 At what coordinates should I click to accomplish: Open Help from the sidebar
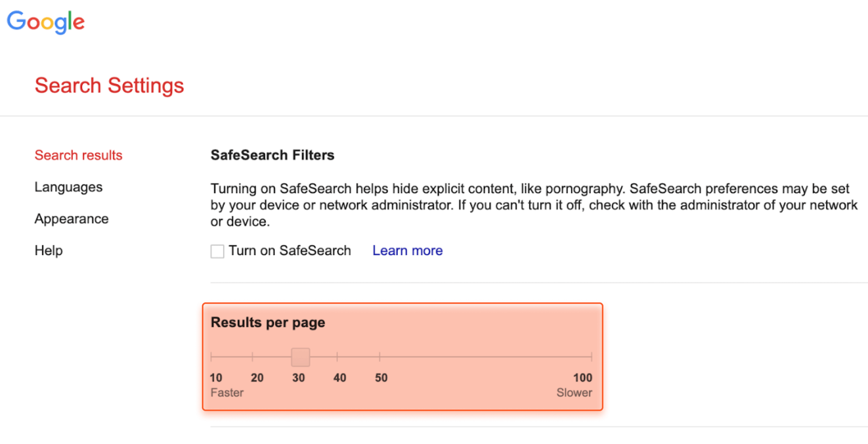pyautogui.click(x=49, y=251)
